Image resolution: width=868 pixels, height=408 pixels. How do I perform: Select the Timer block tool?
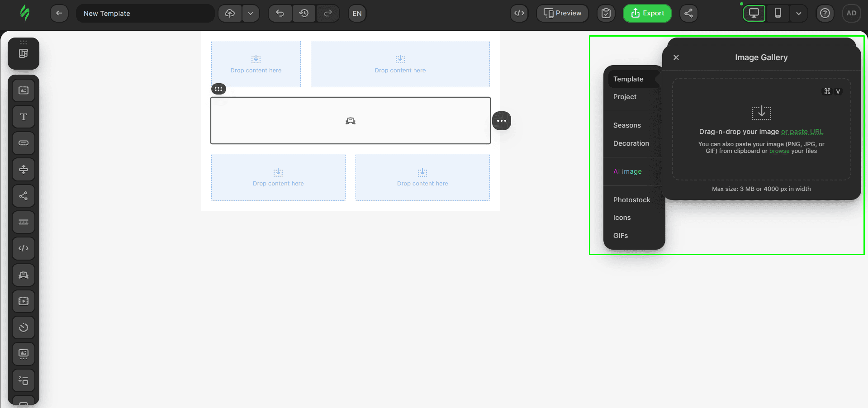(24, 327)
